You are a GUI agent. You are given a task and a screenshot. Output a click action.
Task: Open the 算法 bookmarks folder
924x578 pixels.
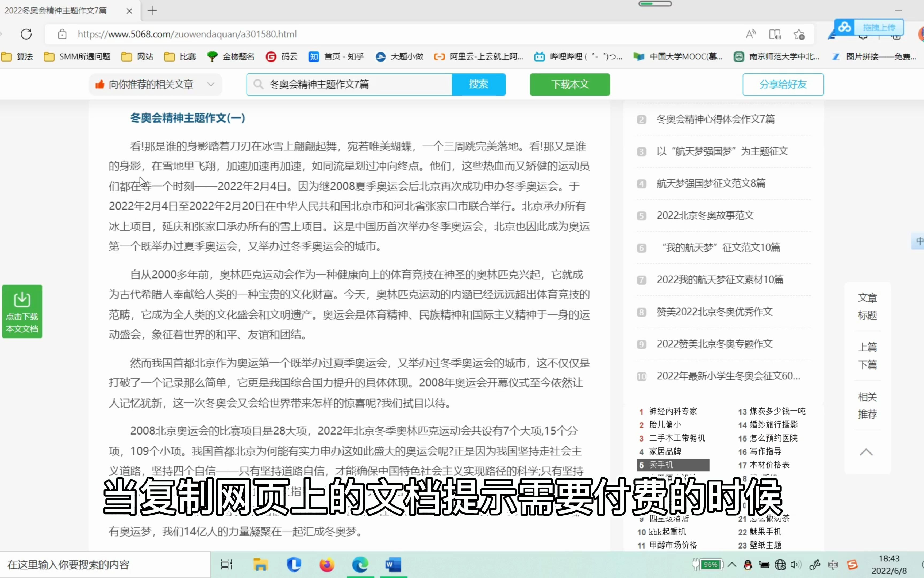pyautogui.click(x=17, y=56)
